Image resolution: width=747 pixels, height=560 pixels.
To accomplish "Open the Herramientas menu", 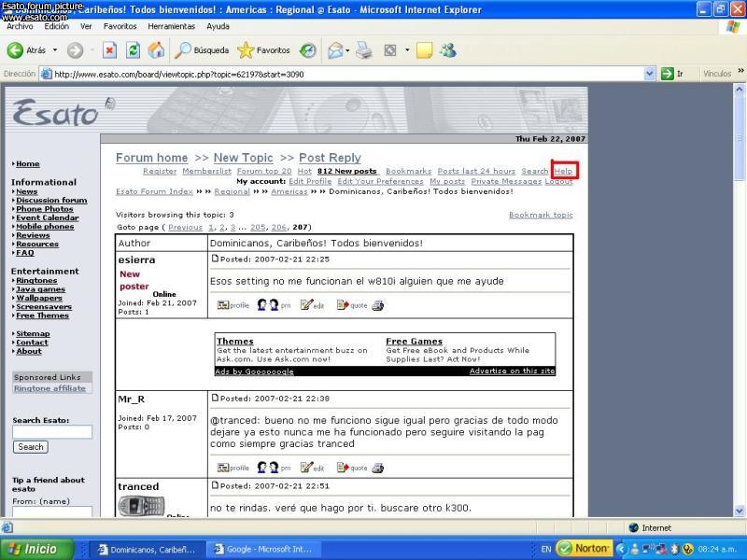I will tap(172, 27).
